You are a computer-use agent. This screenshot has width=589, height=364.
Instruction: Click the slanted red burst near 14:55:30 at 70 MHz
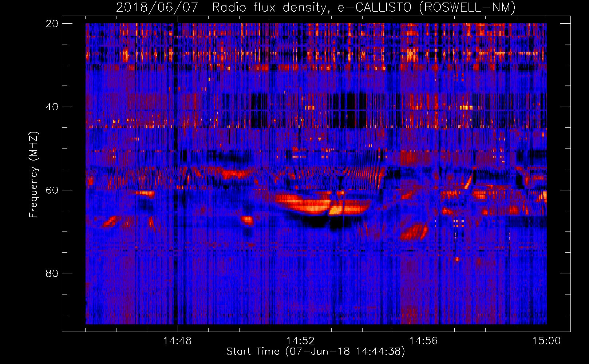(414, 232)
